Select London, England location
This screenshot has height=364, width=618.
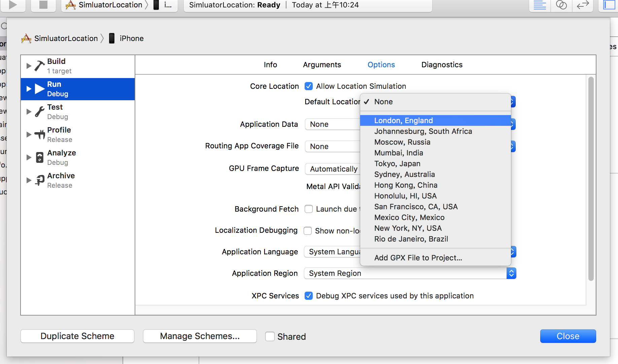click(x=436, y=120)
